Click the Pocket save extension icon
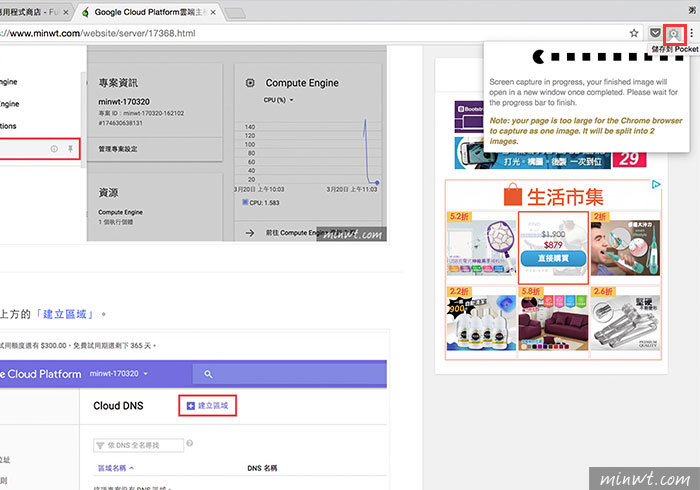This screenshot has width=700, height=490. (655, 33)
